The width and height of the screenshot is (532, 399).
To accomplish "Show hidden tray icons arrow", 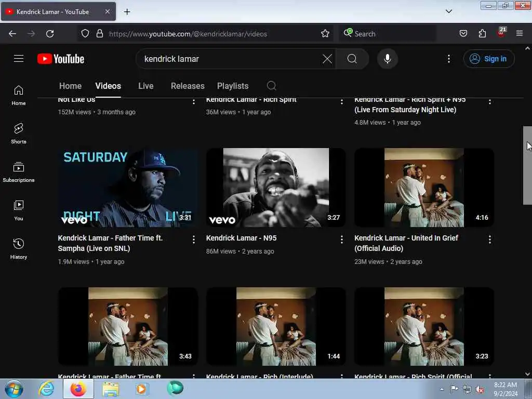I will 442,389.
